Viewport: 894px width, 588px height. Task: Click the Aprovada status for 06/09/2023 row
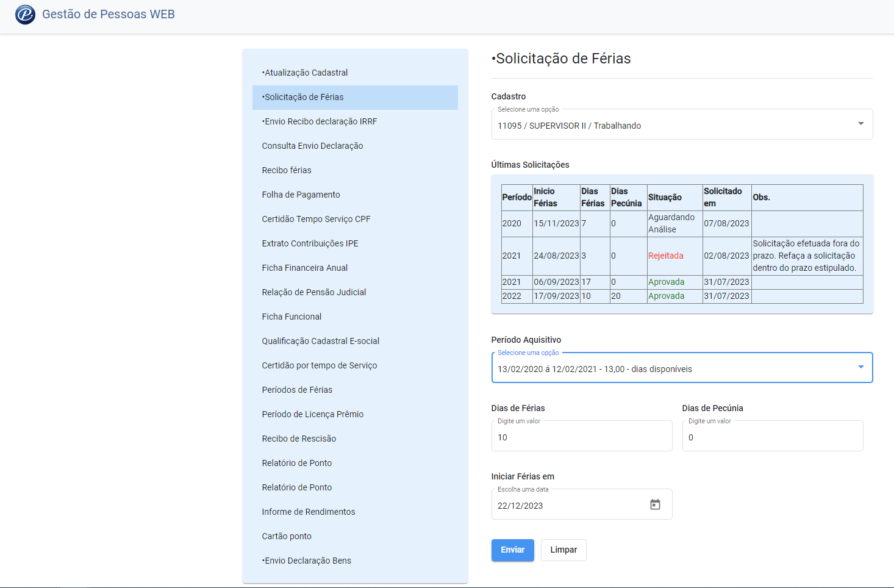point(667,282)
